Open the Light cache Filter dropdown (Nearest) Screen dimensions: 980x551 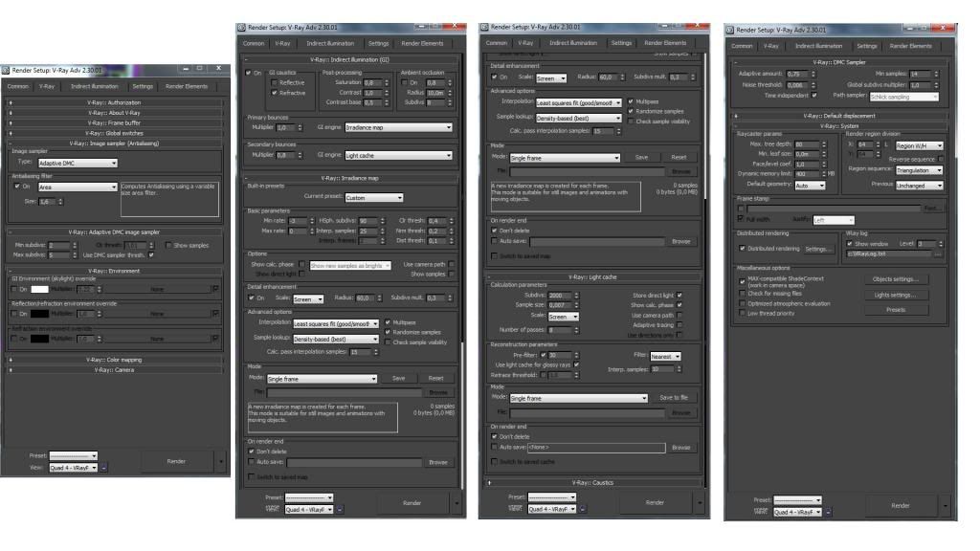665,357
